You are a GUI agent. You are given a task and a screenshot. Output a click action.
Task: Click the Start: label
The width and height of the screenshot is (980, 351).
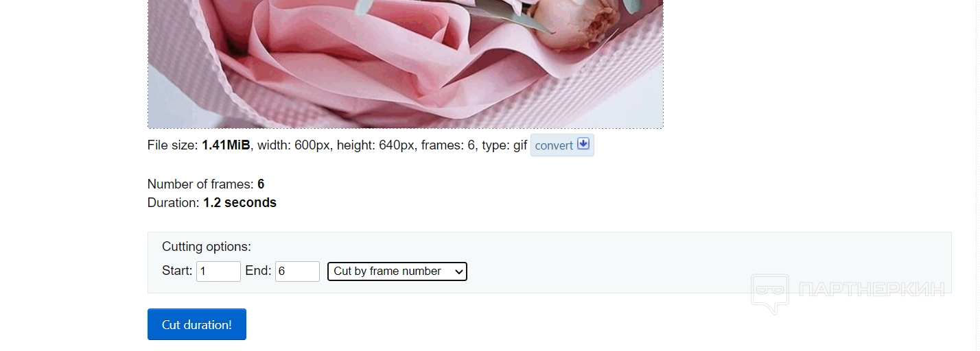point(177,271)
